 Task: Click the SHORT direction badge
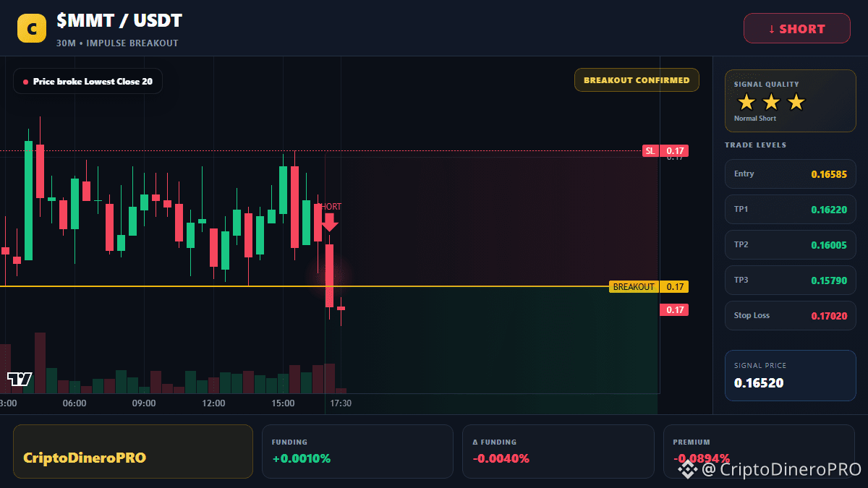pyautogui.click(x=797, y=28)
